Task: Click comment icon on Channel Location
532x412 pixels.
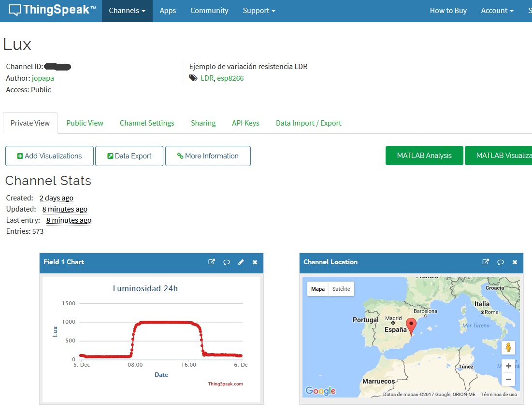Action: (500, 262)
